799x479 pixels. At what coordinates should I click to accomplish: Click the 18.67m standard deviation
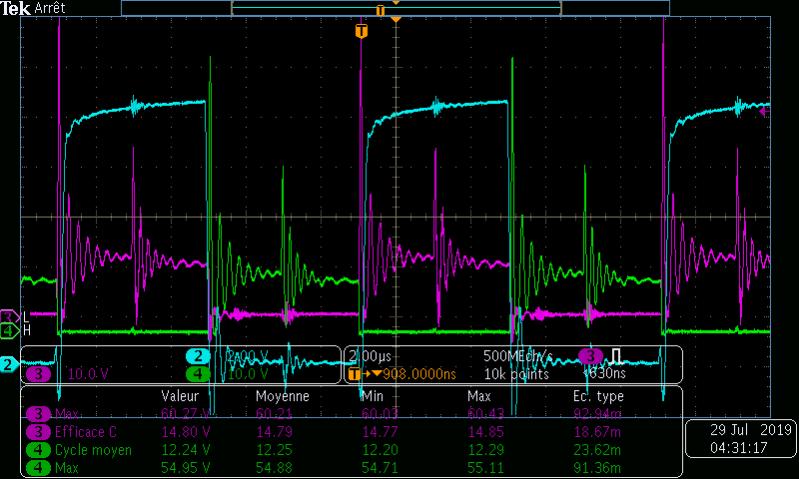[597, 432]
